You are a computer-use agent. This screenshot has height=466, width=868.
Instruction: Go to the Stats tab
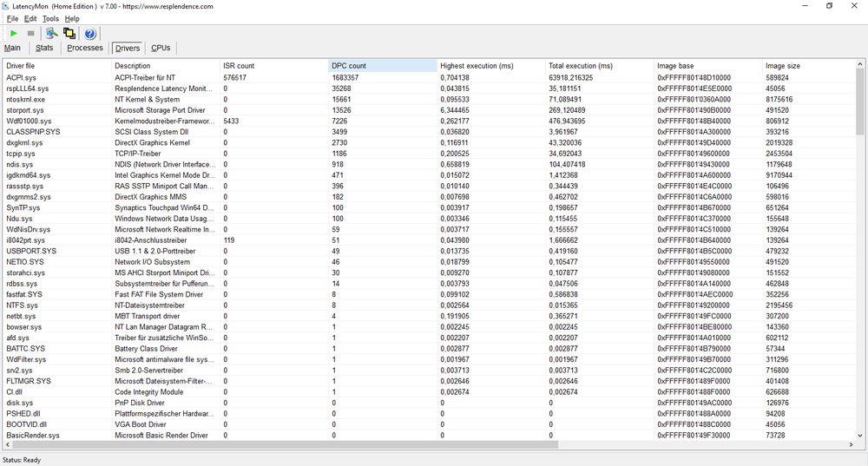pyautogui.click(x=44, y=48)
